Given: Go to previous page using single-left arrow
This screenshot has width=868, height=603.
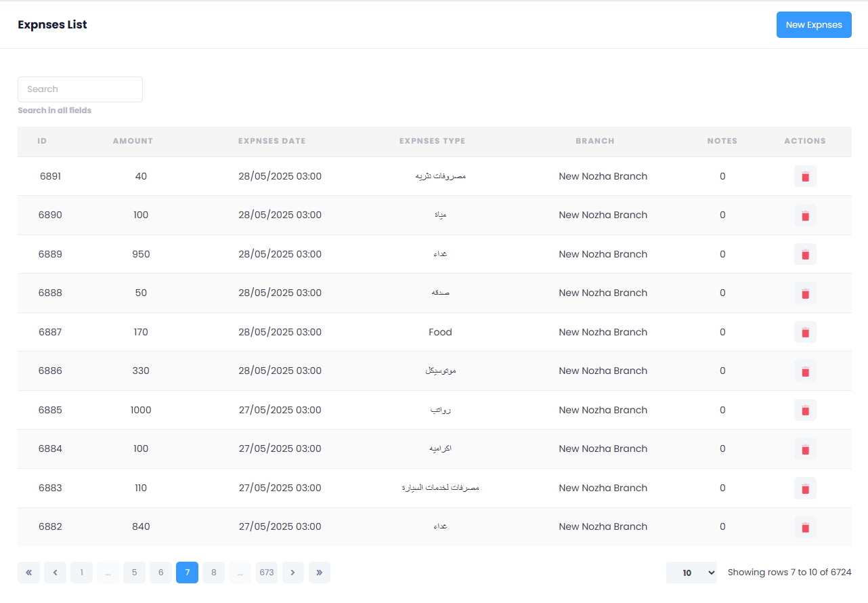Looking at the screenshot, I should pyautogui.click(x=55, y=573).
